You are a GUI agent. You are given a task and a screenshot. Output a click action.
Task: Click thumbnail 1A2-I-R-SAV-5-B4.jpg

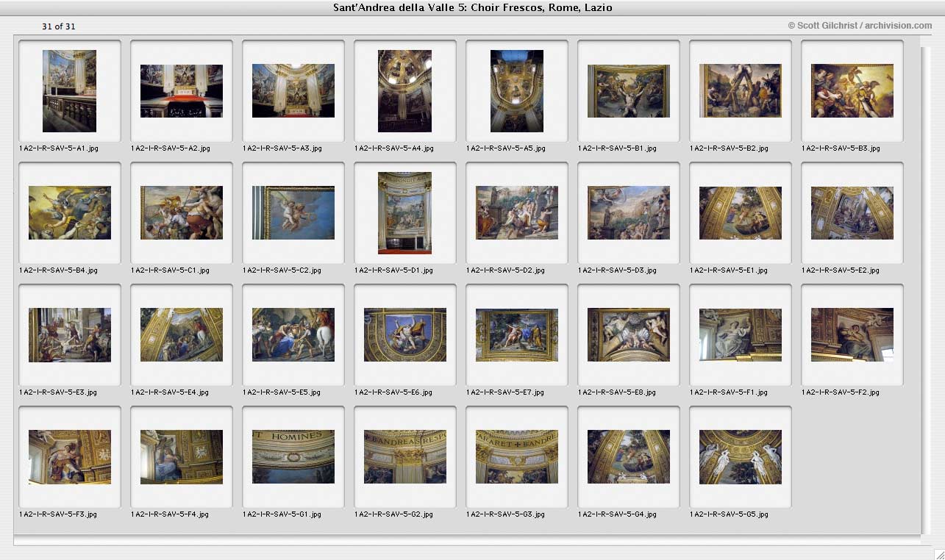(x=70, y=213)
